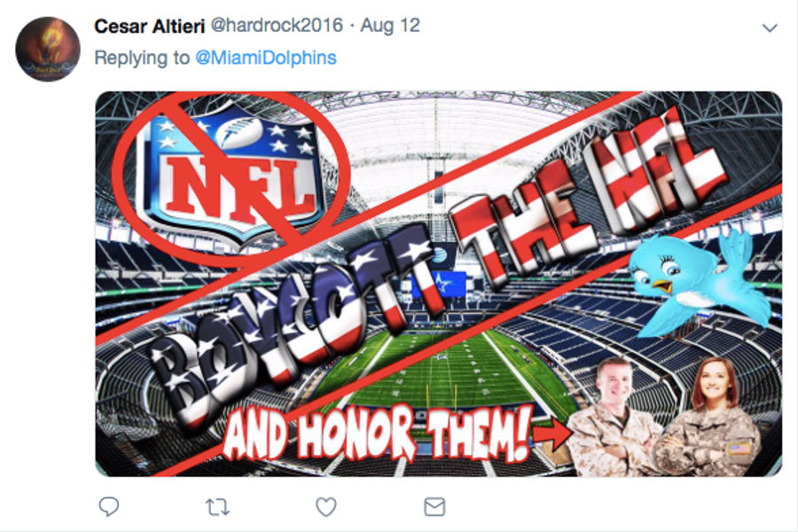The height and width of the screenshot is (532, 798).
Task: Click the Aug 12 timestamp
Action: (x=390, y=26)
